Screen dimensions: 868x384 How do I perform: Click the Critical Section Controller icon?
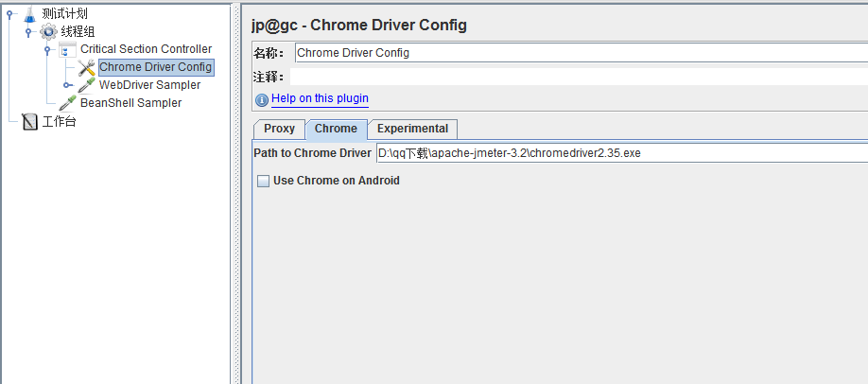click(x=67, y=49)
